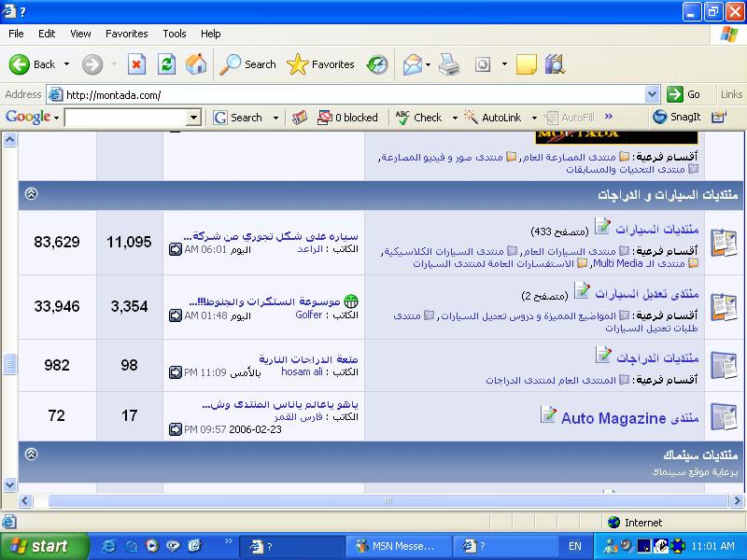Image resolution: width=747 pixels, height=560 pixels.
Task: Open the Auto Magazine forum link
Action: coord(613,418)
